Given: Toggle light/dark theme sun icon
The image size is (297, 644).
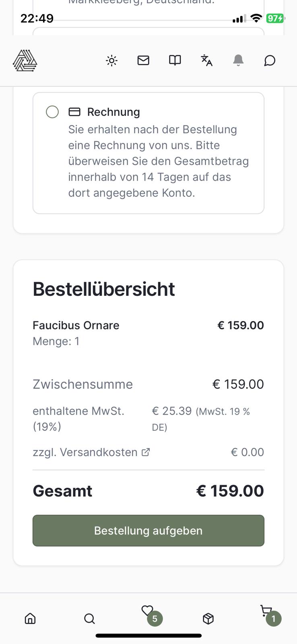Looking at the screenshot, I should [111, 61].
